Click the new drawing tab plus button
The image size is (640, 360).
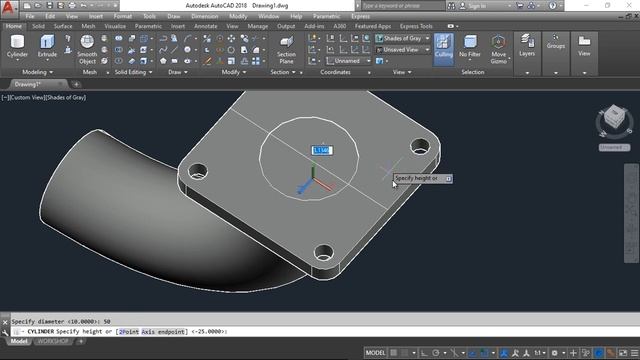click(76, 84)
